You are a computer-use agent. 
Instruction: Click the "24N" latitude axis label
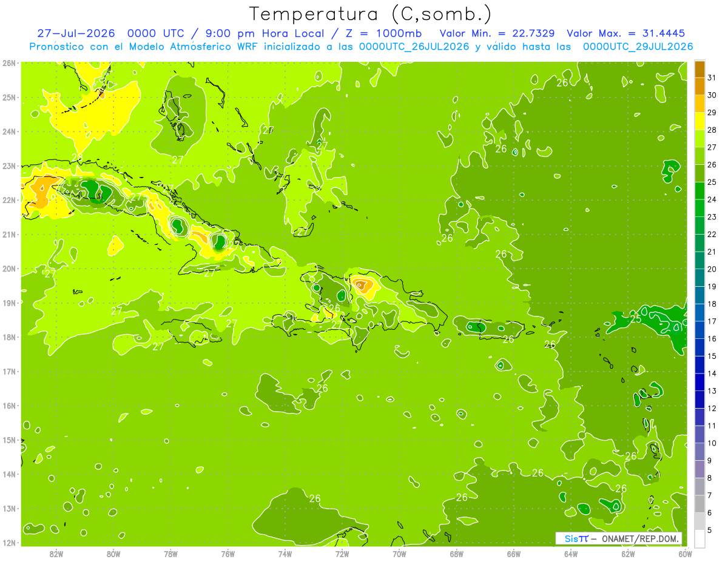tap(9, 132)
